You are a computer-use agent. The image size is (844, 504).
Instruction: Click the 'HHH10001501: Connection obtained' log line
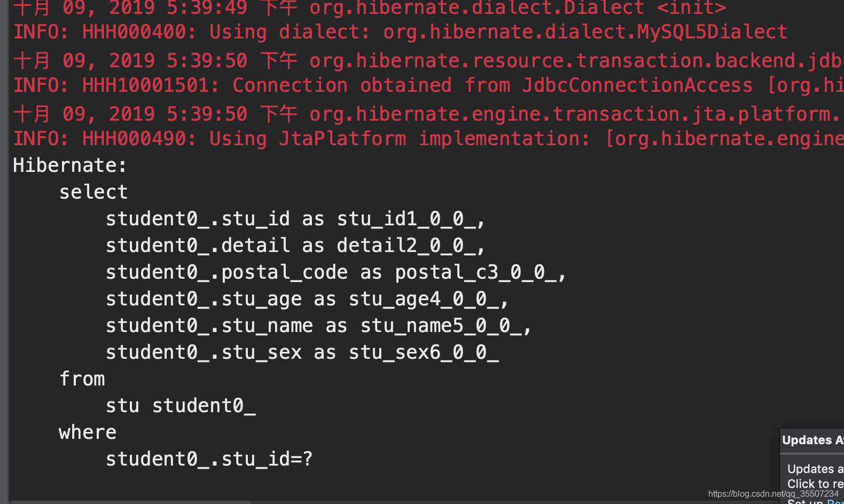pos(428,85)
